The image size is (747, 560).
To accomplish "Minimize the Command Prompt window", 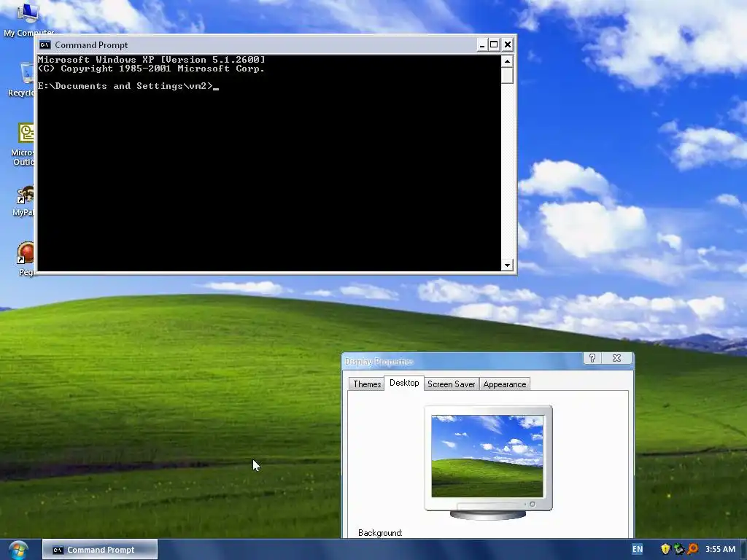I will coord(481,44).
